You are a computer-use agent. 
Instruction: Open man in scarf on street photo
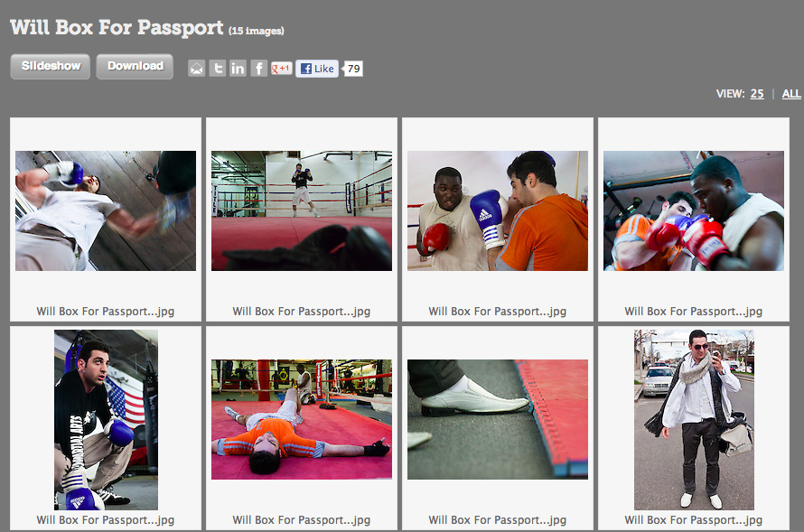pos(694,420)
